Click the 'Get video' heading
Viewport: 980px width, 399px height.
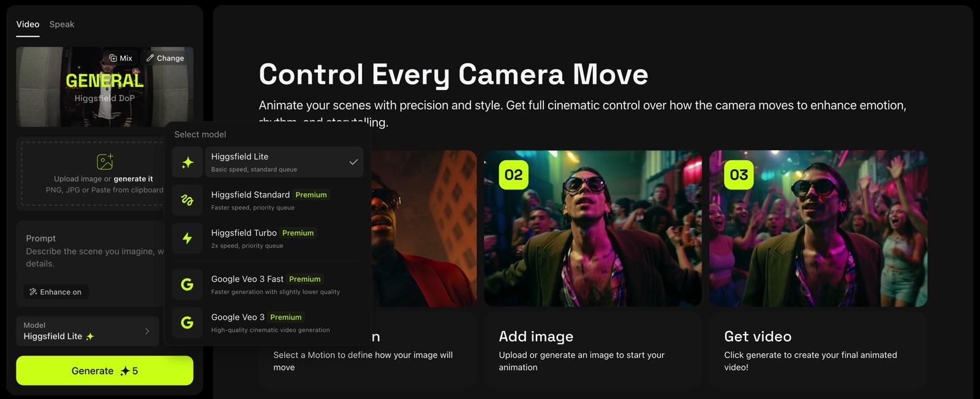(x=758, y=336)
